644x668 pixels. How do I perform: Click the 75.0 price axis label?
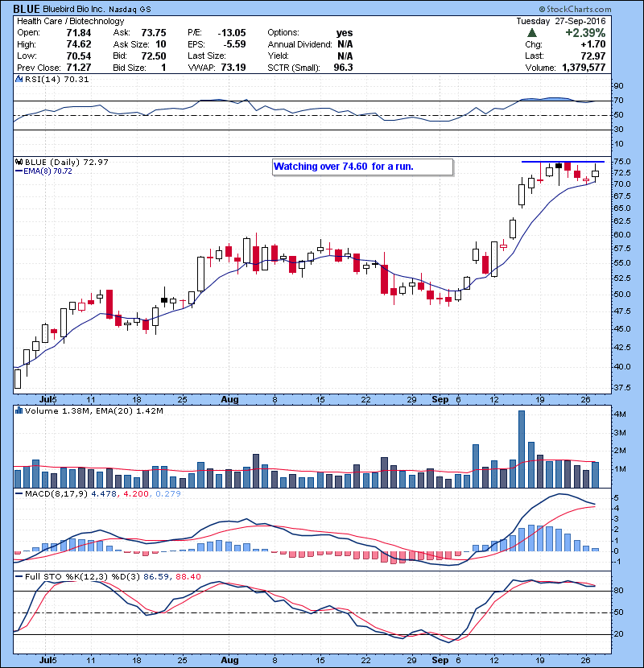pyautogui.click(x=622, y=162)
